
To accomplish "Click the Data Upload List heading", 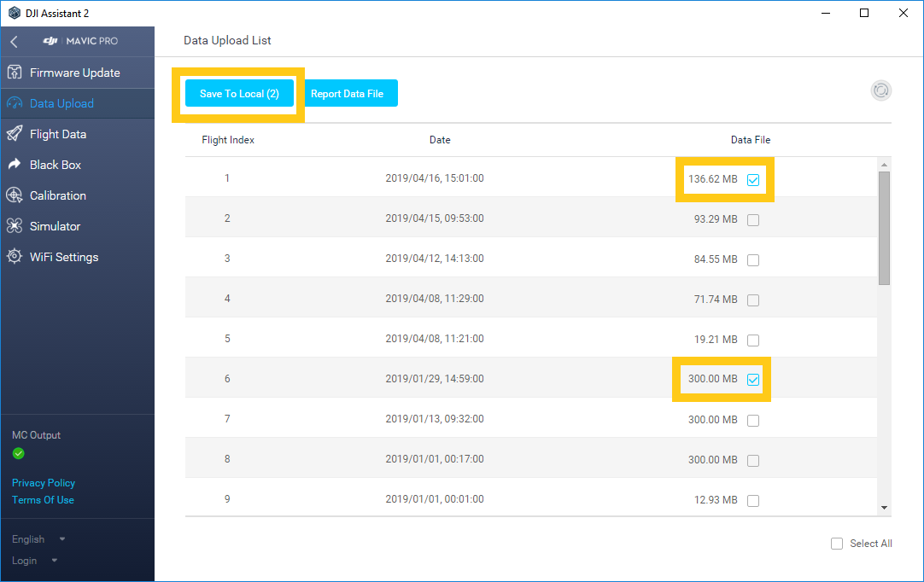I will (x=227, y=40).
